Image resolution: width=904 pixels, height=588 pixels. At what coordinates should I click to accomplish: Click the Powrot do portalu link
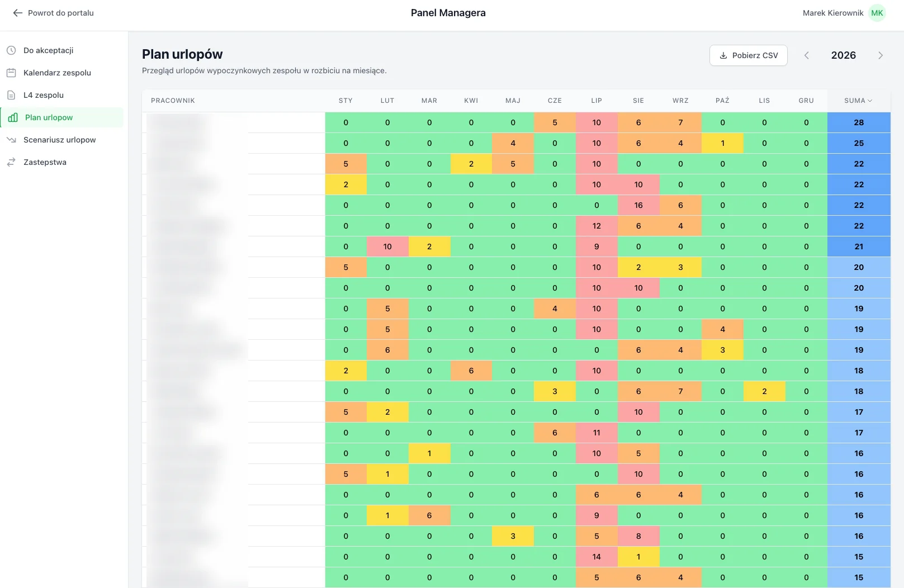(x=60, y=13)
